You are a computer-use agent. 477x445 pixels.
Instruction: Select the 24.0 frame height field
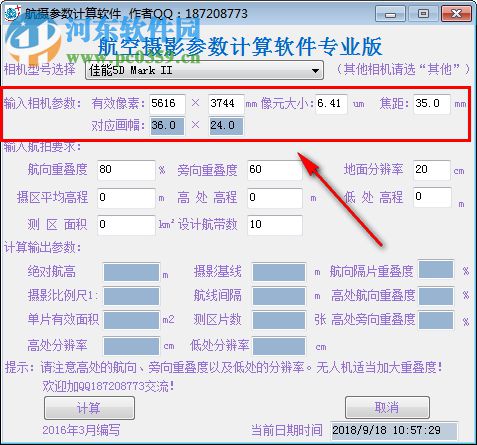click(226, 126)
